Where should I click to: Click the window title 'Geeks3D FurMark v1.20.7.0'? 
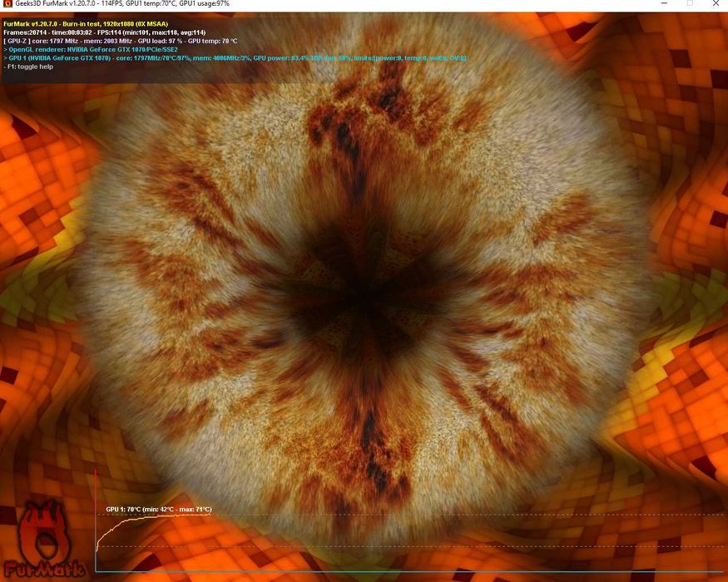[x=53, y=3]
